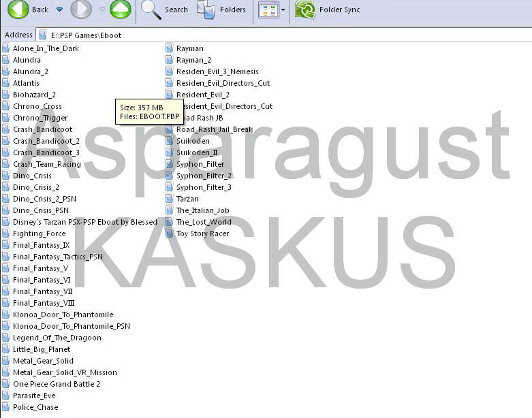Select the Fighting_Force folder icon
The height and width of the screenshot is (418, 532).
(x=5, y=234)
